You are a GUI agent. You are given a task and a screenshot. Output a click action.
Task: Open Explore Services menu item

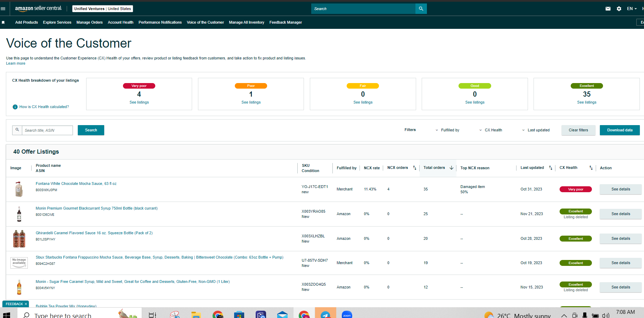[x=57, y=22]
